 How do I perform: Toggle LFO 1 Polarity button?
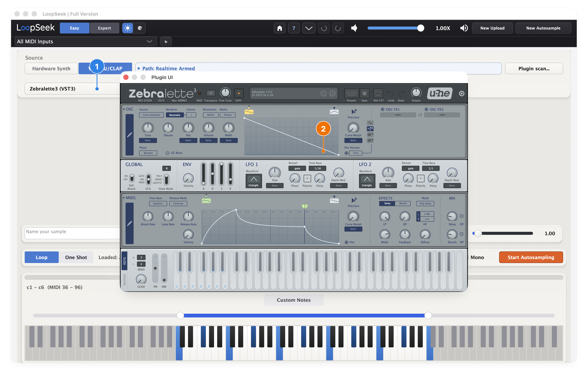307,179
